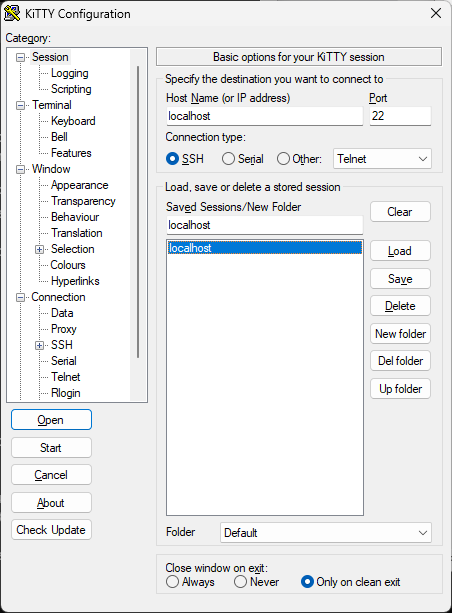Select Serial connection type
452x613 pixels.
point(228,159)
